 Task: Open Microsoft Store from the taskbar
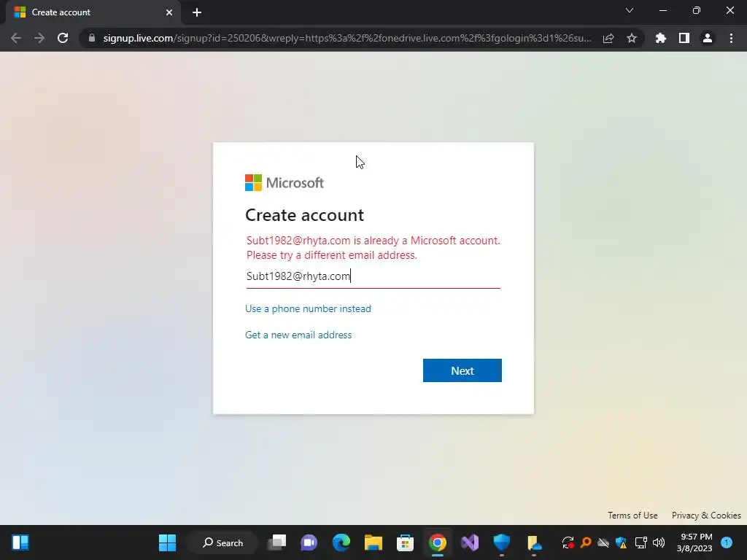pyautogui.click(x=406, y=542)
